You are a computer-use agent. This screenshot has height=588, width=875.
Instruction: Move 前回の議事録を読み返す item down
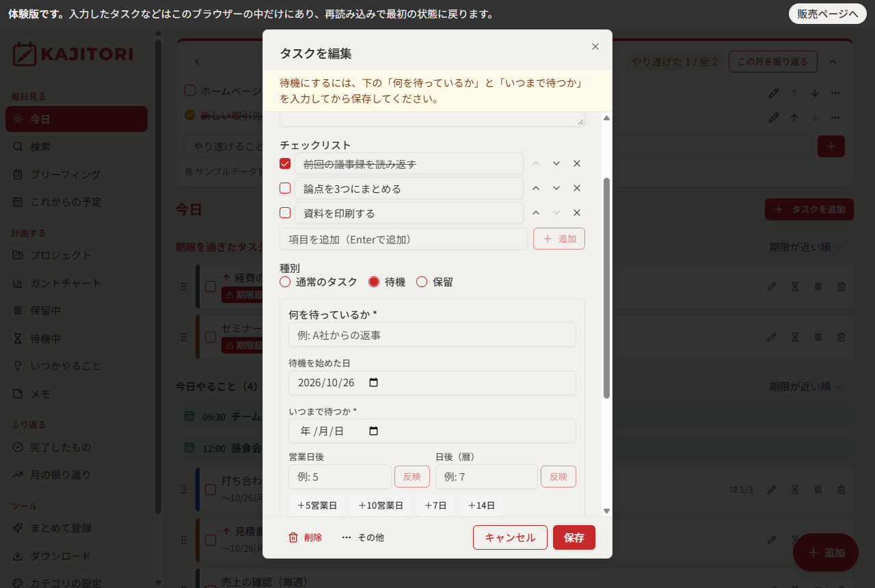[x=556, y=163]
